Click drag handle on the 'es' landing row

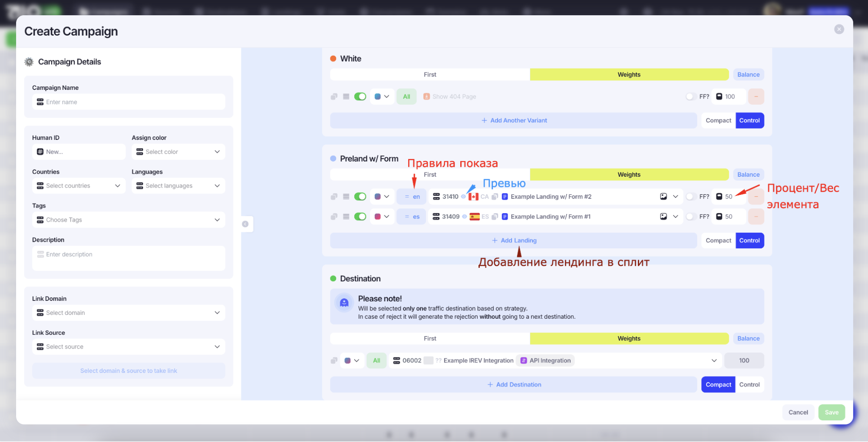pyautogui.click(x=346, y=217)
